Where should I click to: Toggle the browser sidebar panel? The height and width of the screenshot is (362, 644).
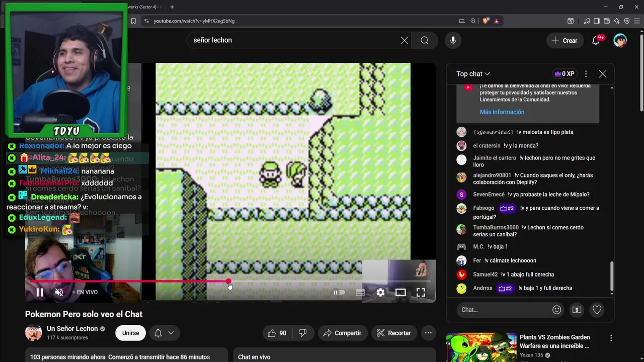click(597, 21)
